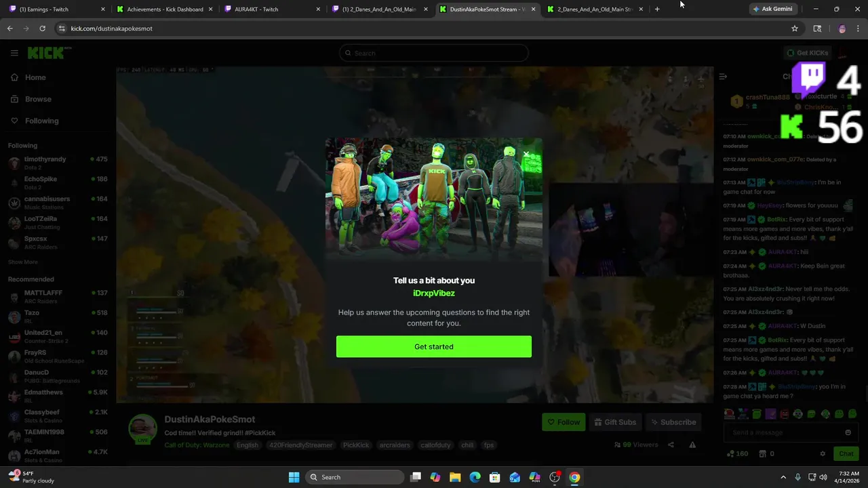Click the chill tag

467,445
